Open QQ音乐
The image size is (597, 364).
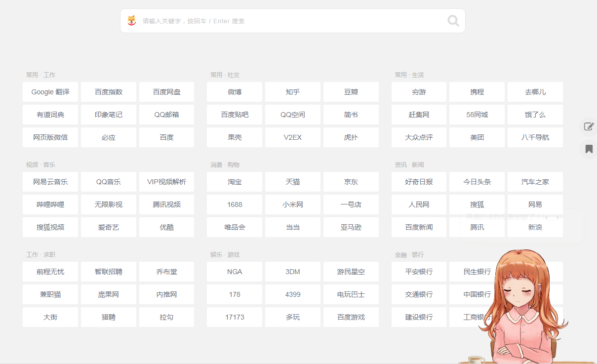[x=109, y=182]
